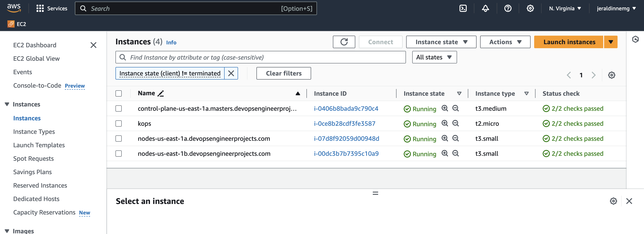Open N. Virginia region selector
Image resolution: width=644 pixels, height=234 pixels.
(565, 9)
